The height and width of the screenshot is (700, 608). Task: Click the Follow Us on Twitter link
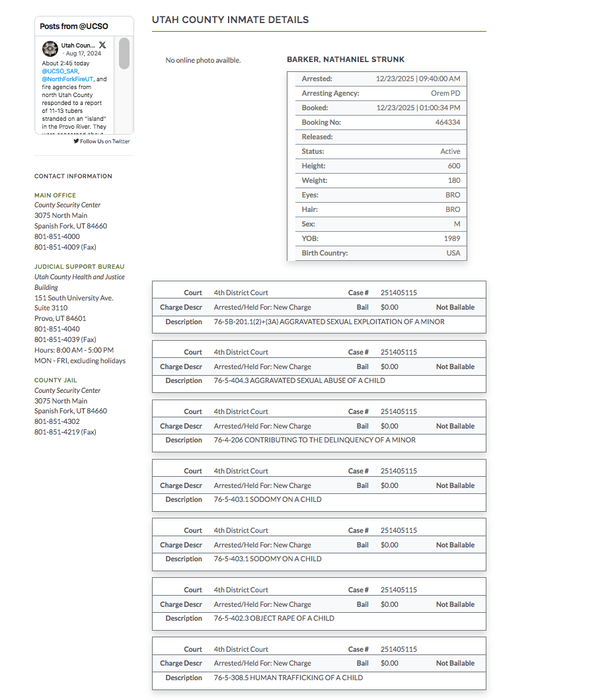pyautogui.click(x=104, y=141)
